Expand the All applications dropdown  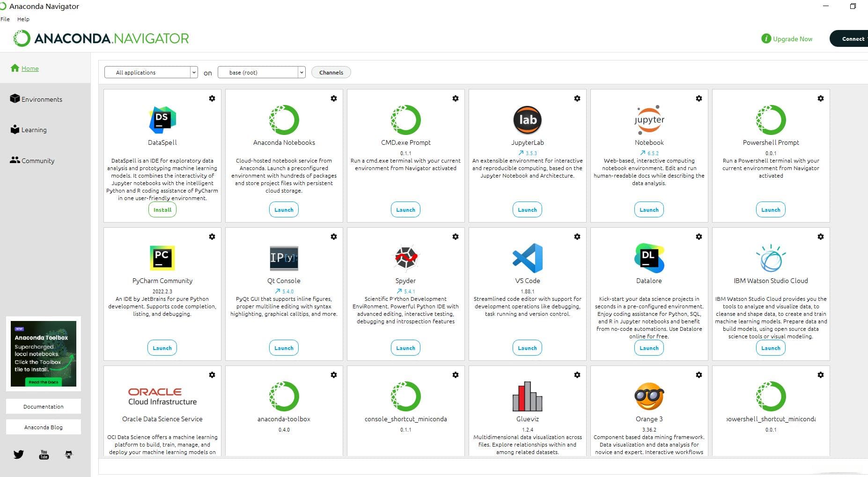point(151,72)
